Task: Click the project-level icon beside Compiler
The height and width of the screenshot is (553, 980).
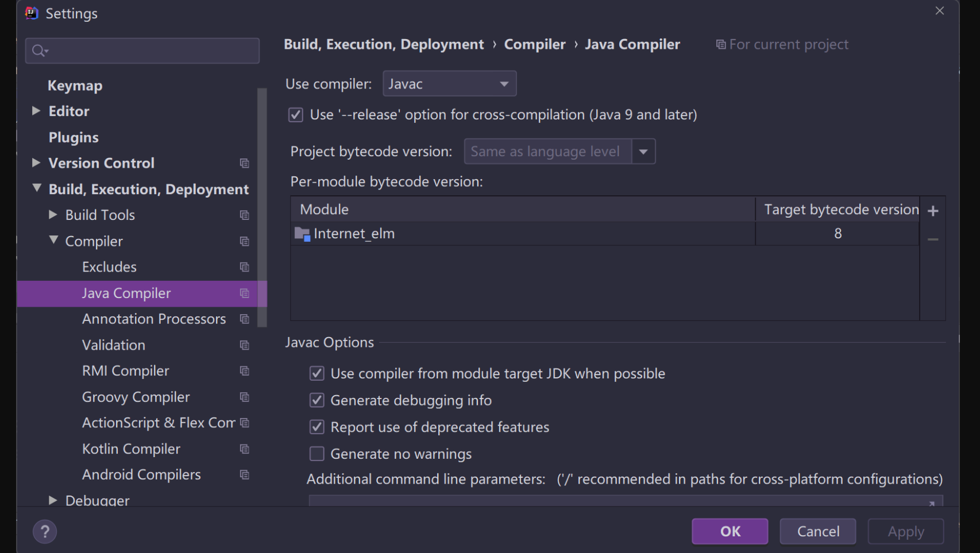Action: [245, 242]
